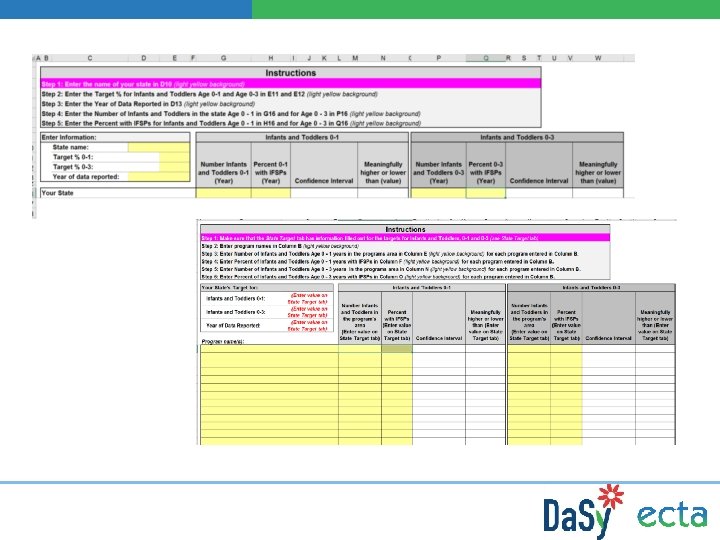This screenshot has height=540, width=720.
Task: Click the magenta Step 1 row in top Instructions
Action: [291, 84]
